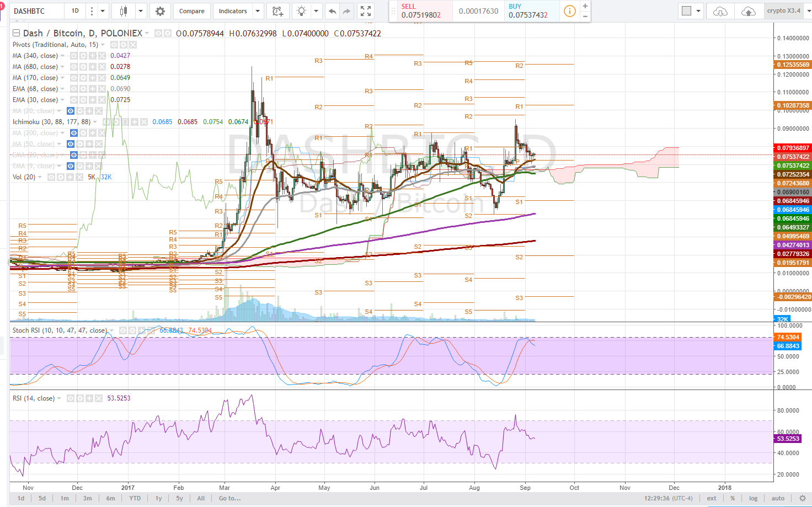Redo last chart action
This screenshot has height=507, width=812.
[x=346, y=11]
